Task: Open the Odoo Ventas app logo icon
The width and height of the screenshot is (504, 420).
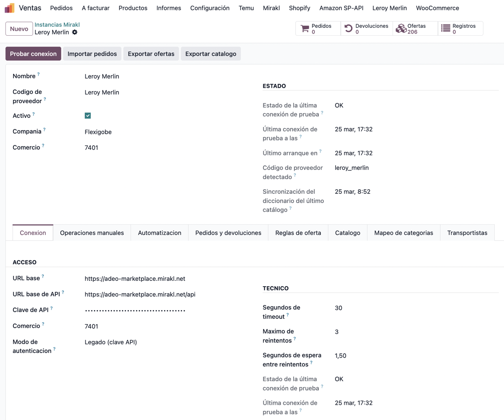Action: coord(10,8)
